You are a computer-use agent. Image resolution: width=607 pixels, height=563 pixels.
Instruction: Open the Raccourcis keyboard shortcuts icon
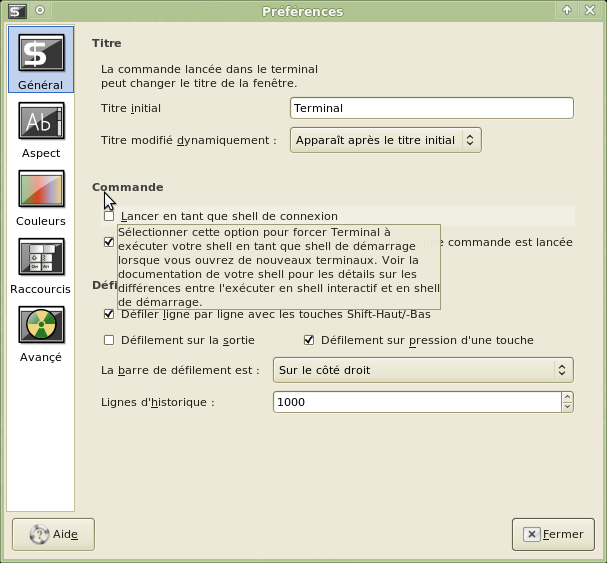coord(41,257)
